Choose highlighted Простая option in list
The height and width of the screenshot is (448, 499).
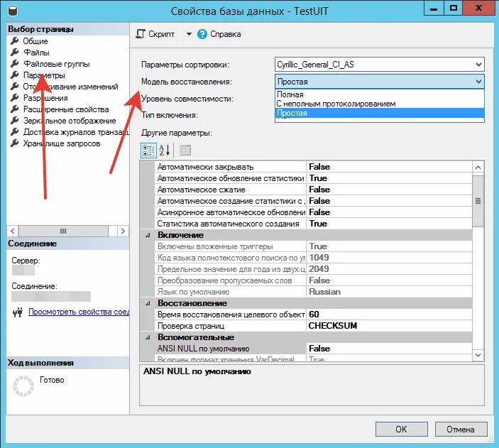coord(379,113)
